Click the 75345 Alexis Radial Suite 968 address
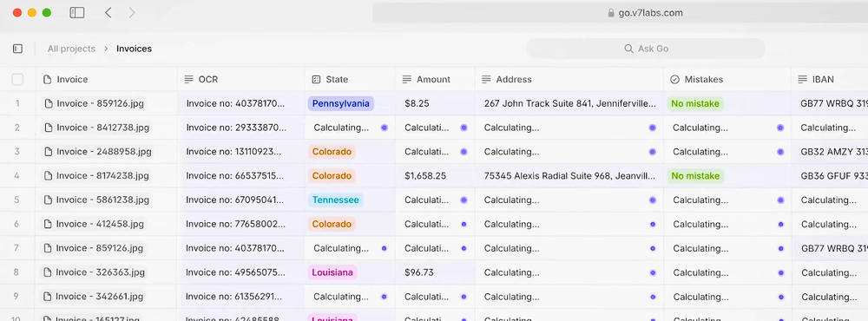 tap(569, 176)
